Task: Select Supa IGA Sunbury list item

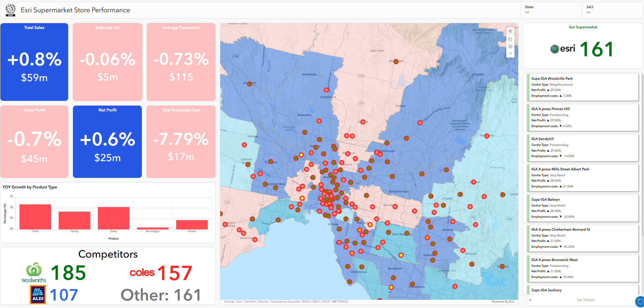Action: click(582, 290)
